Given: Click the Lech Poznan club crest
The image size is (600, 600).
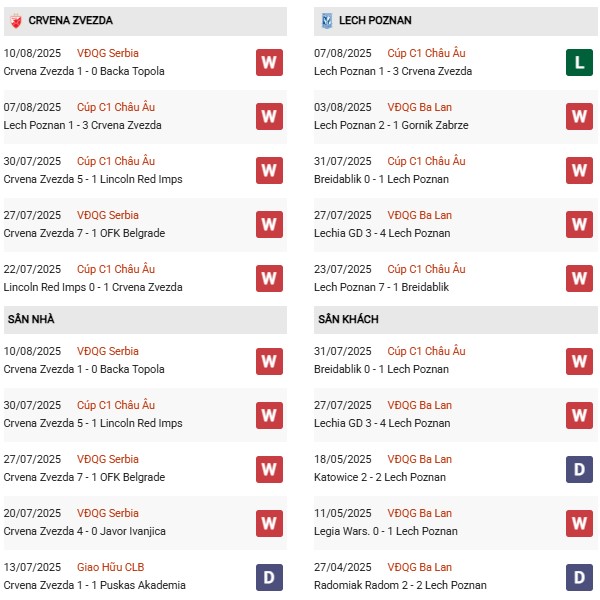Looking at the screenshot, I should pos(326,20).
